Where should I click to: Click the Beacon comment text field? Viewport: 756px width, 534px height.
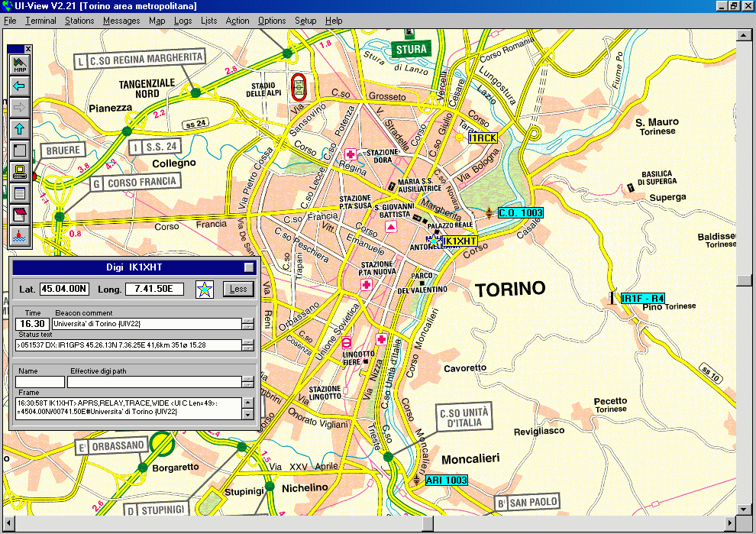147,324
